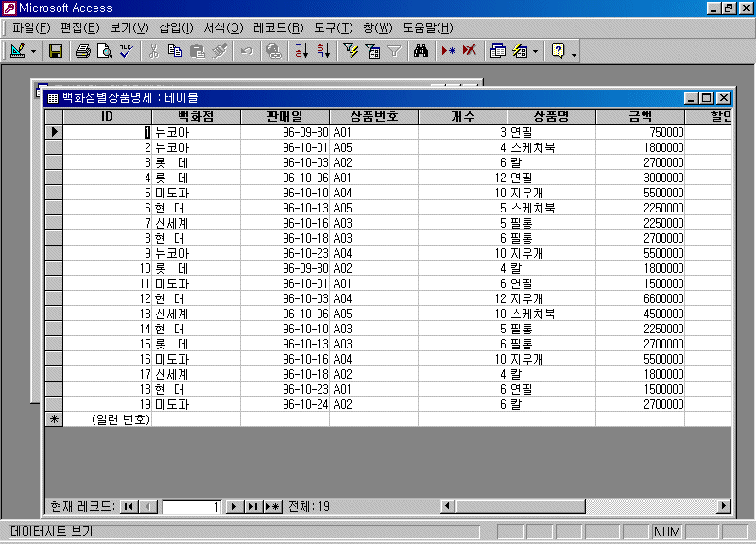Click the current record number field
Viewport: 756px width, 544px height.
pyautogui.click(x=192, y=506)
